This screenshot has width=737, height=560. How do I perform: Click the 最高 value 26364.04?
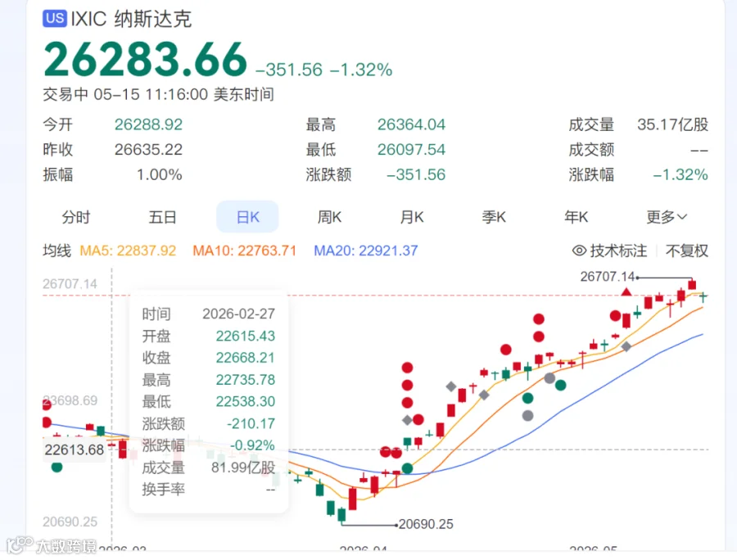coord(411,124)
